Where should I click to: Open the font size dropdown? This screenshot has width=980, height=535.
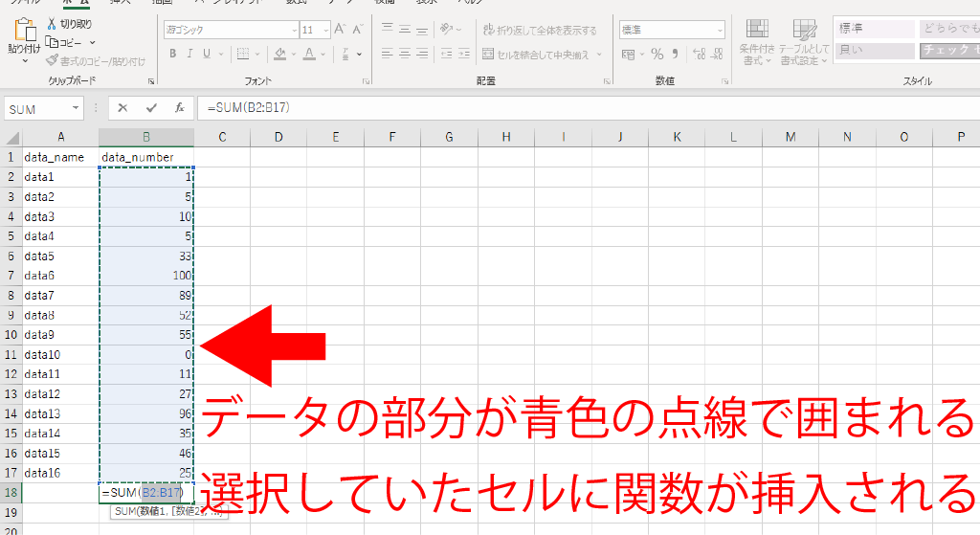(323, 31)
